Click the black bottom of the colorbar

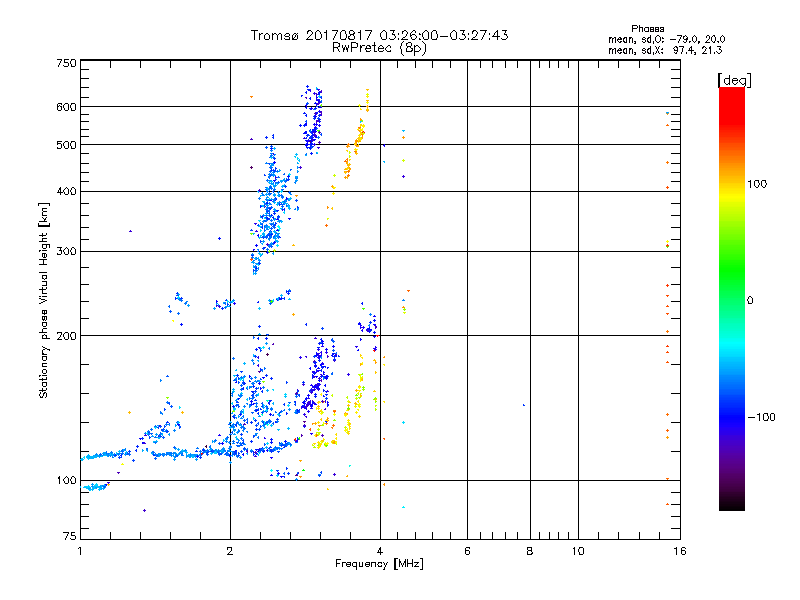[732, 503]
